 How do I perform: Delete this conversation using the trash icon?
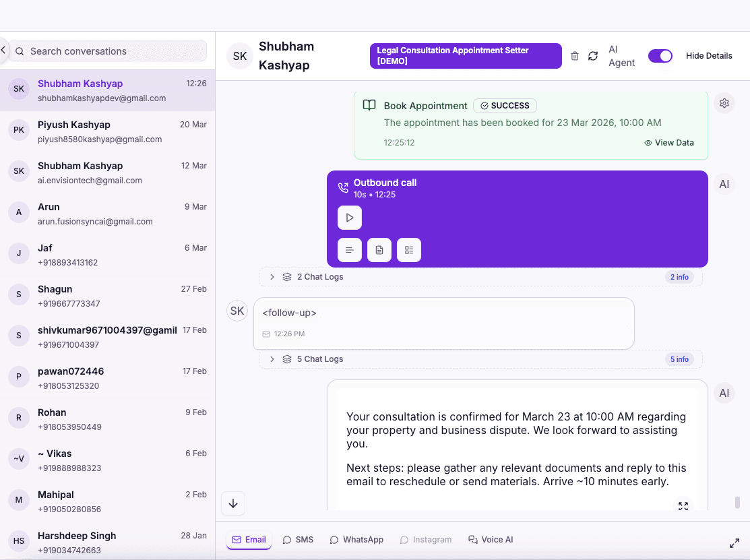(x=575, y=56)
